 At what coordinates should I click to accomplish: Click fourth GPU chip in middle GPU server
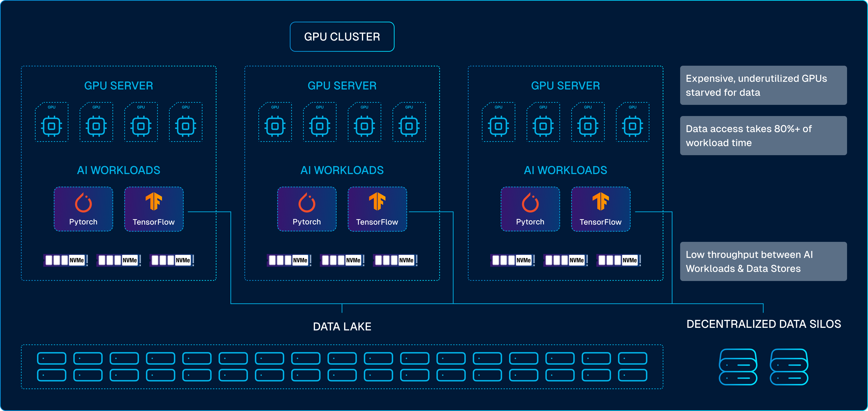(x=409, y=122)
